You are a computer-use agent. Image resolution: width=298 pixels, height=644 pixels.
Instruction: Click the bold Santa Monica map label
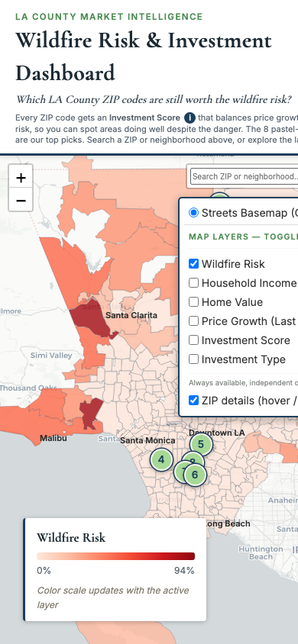pos(147,440)
